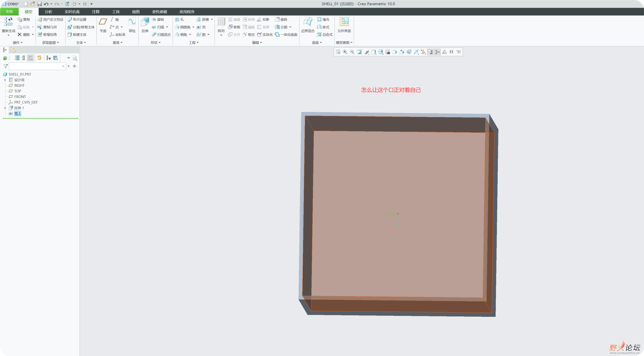Viewport: 644px width, 356px height.
Task: Select the Shell (壳) tool
Action: click(x=201, y=27)
